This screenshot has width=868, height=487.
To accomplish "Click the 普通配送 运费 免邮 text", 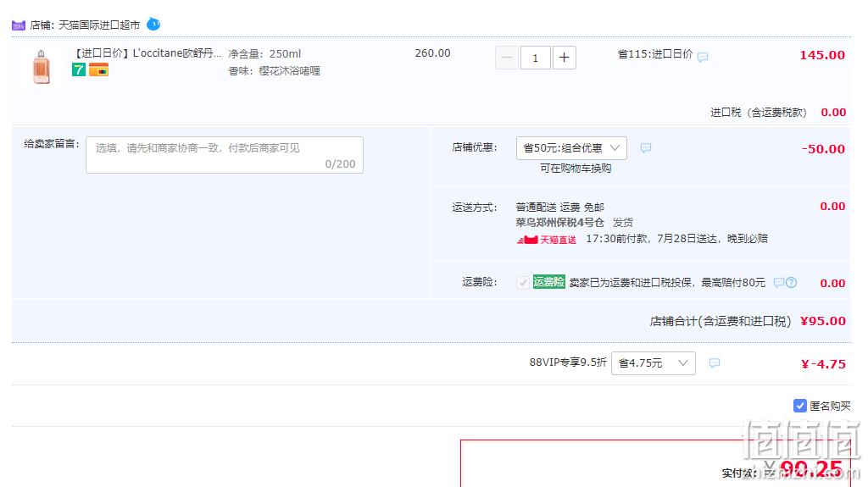I will tap(559, 207).
